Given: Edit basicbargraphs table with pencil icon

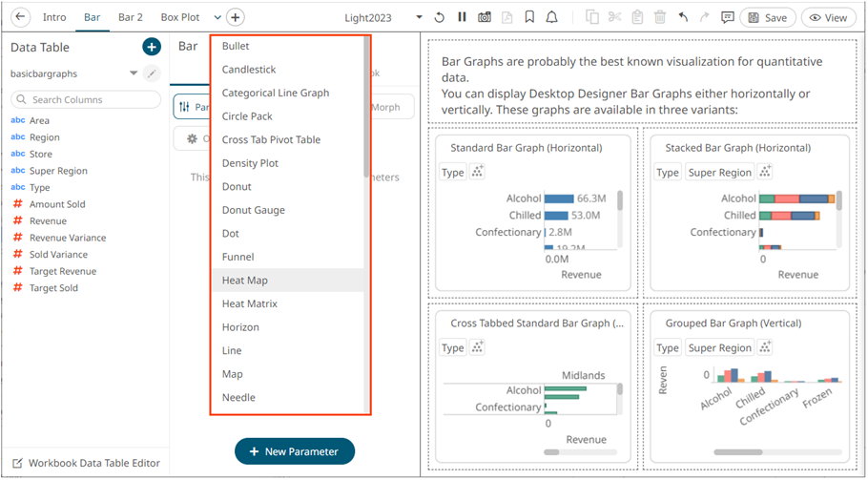Looking at the screenshot, I should click(x=152, y=73).
